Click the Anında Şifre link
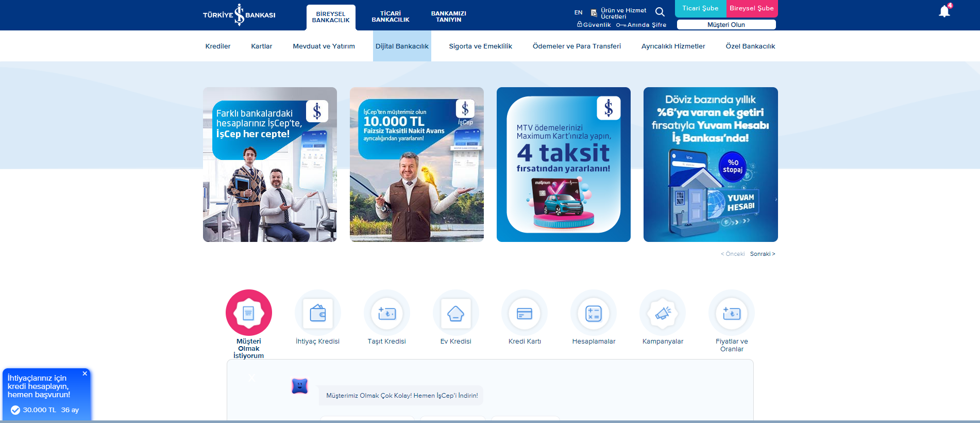The height and width of the screenshot is (423, 980). tap(641, 25)
